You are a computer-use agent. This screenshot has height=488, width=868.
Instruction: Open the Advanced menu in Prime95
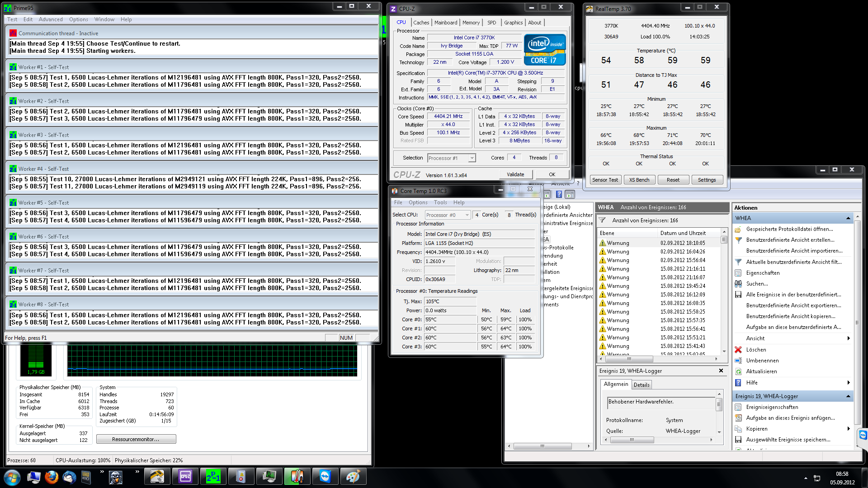click(51, 19)
